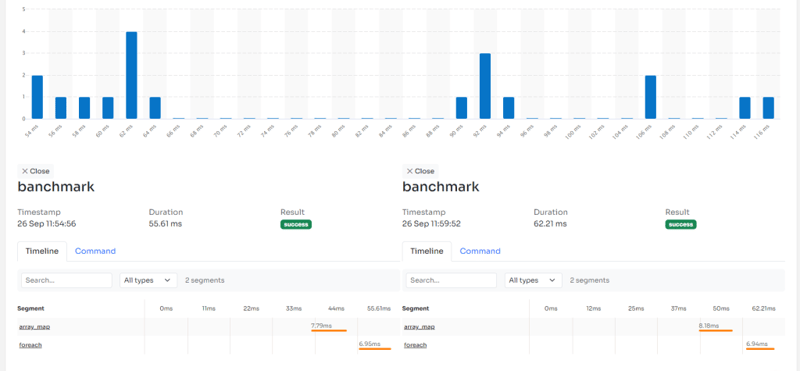Focus the right segment Search field
Screen dimensions: 800x371
coord(451,280)
